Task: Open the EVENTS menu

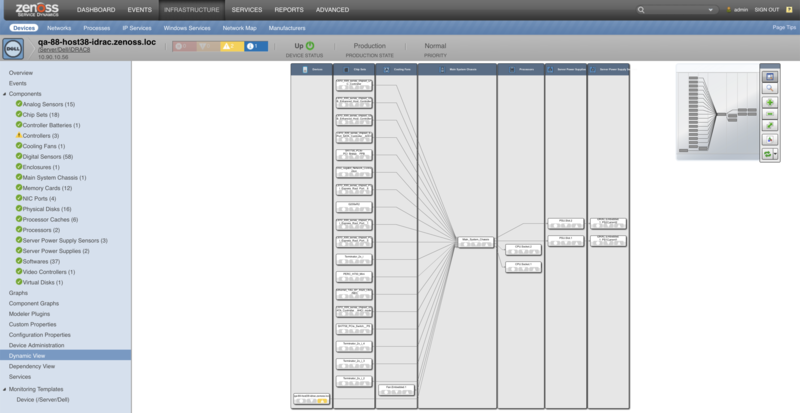Action: tap(139, 10)
